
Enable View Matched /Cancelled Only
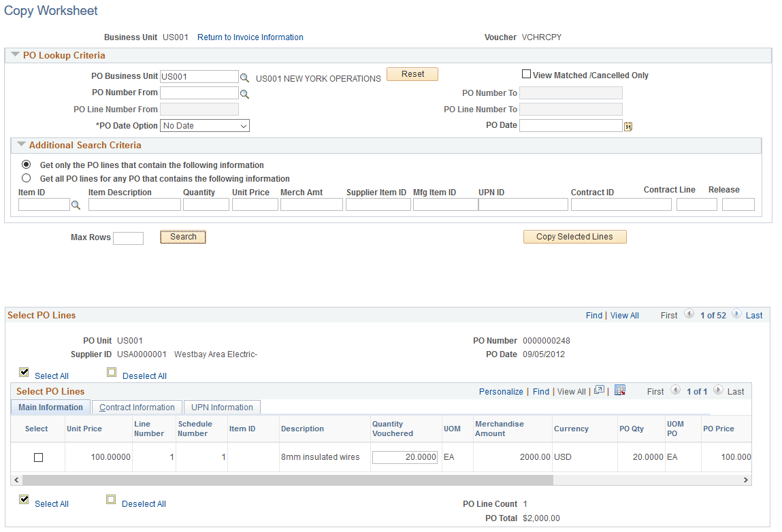pos(526,73)
